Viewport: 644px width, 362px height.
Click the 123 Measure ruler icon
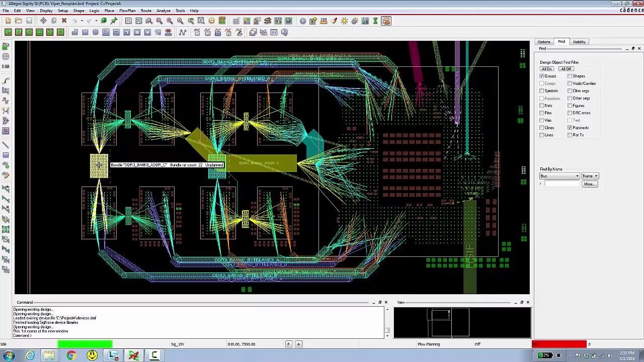pyautogui.click(x=324, y=21)
